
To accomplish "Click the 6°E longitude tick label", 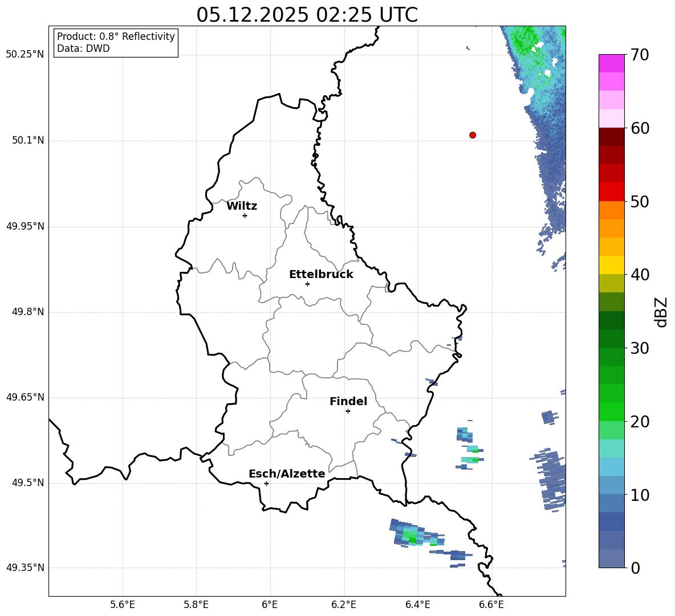I will [270, 605].
